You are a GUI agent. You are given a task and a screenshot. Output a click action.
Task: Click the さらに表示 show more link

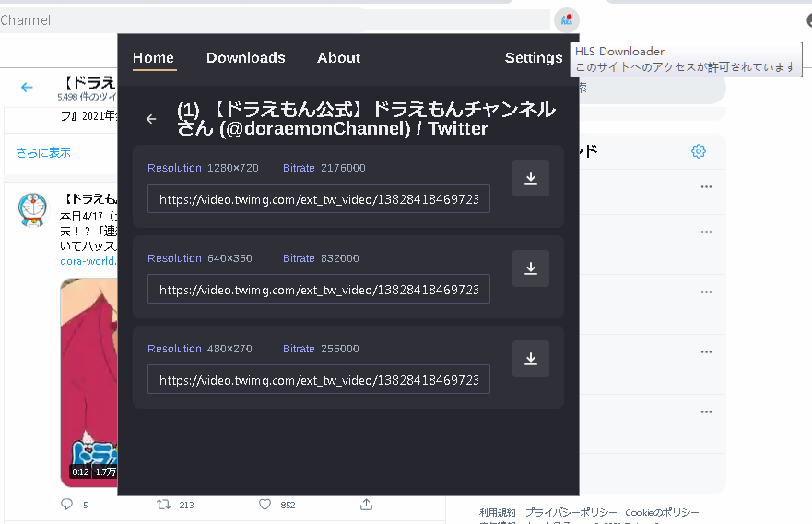coord(43,153)
